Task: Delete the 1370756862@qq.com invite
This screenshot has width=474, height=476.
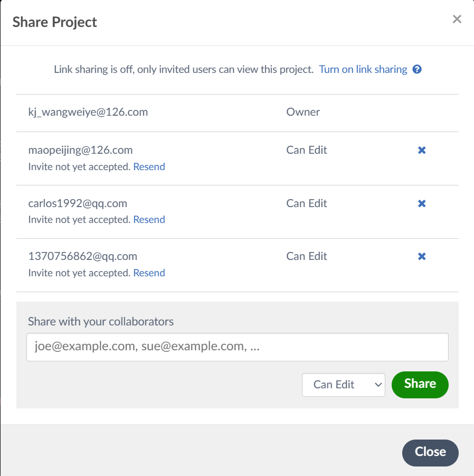Action: [422, 256]
